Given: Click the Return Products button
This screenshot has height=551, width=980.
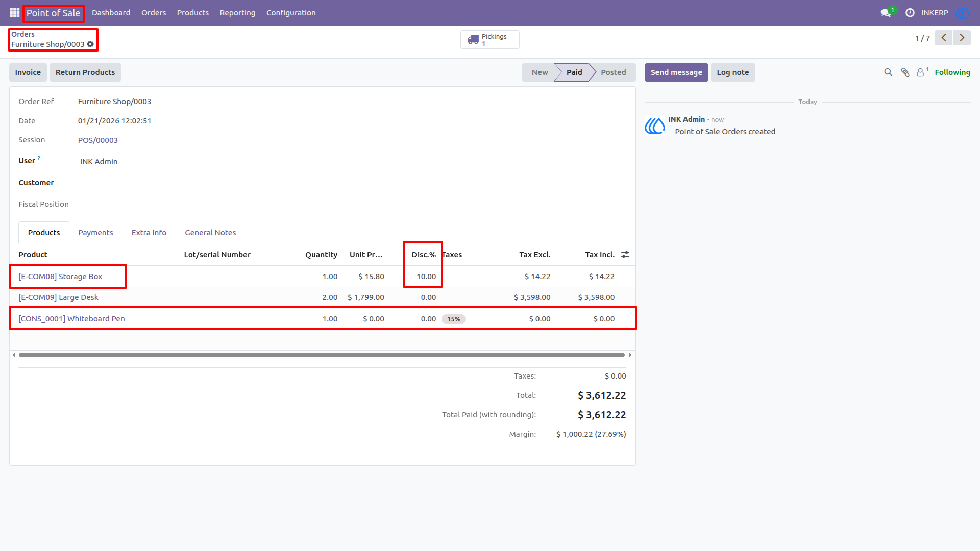Looking at the screenshot, I should tap(85, 72).
